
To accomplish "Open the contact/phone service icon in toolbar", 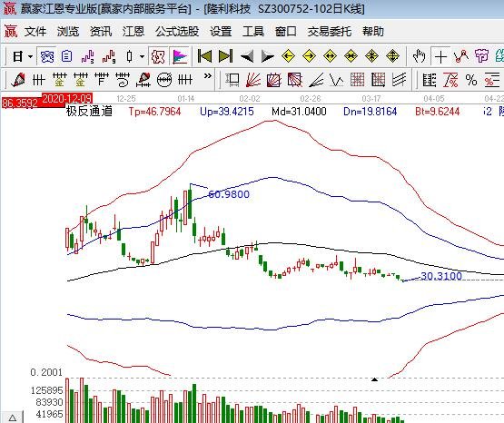I will 47,57.
